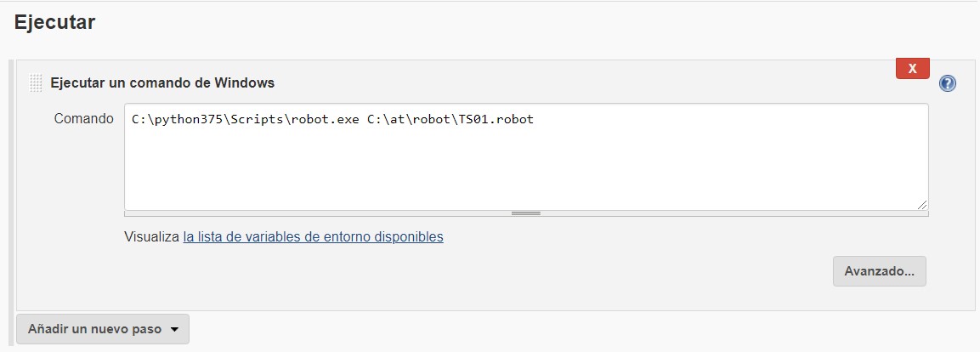
Task: Click the horizontal resize bar under the textarea
Action: (x=526, y=213)
